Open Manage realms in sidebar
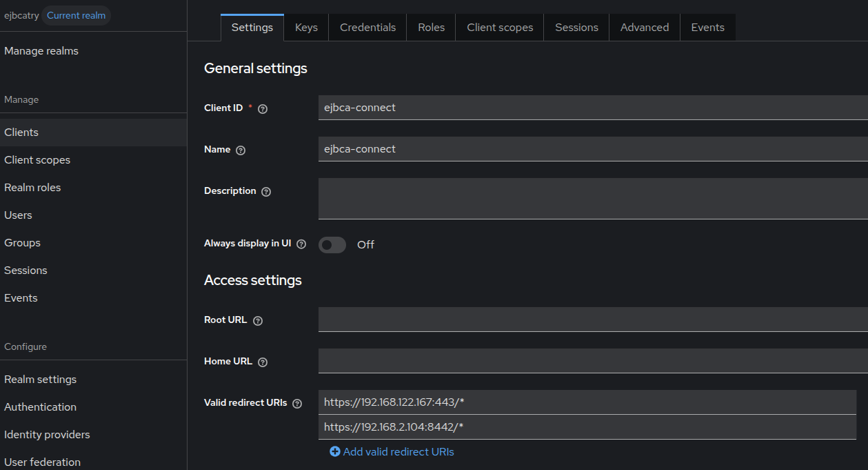Screen dimensions: 868x470 pyautogui.click(x=93, y=51)
